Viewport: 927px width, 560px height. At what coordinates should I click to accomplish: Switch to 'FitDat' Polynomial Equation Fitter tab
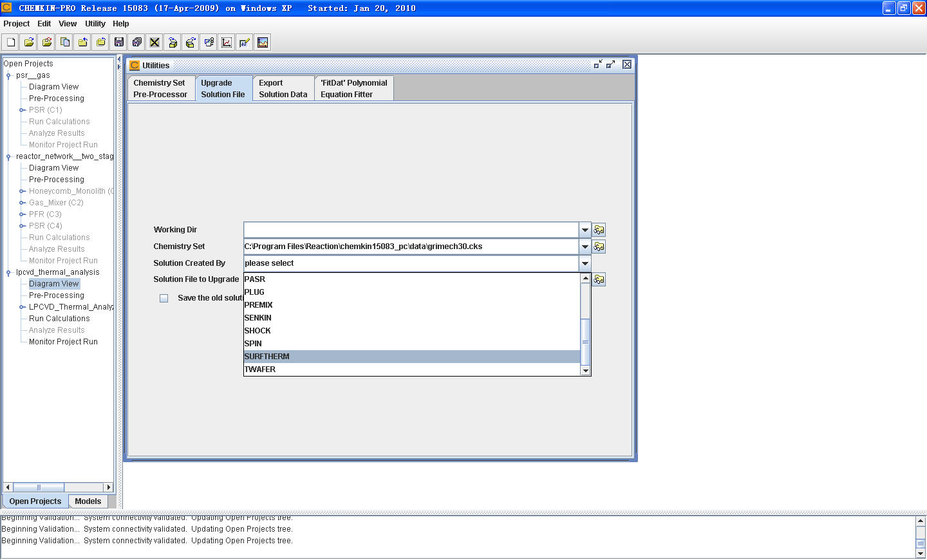[354, 88]
